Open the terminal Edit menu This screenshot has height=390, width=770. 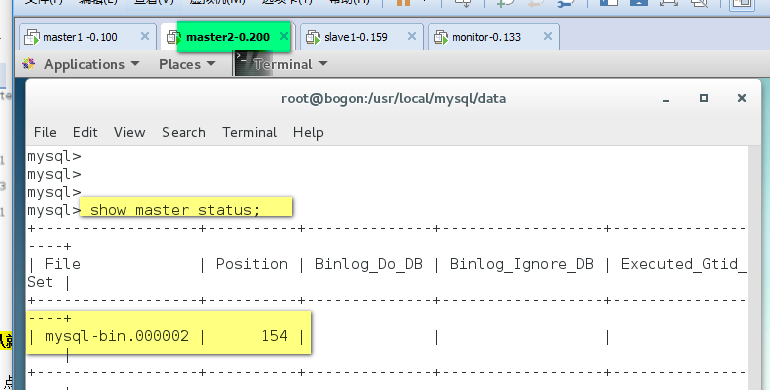pyautogui.click(x=85, y=132)
